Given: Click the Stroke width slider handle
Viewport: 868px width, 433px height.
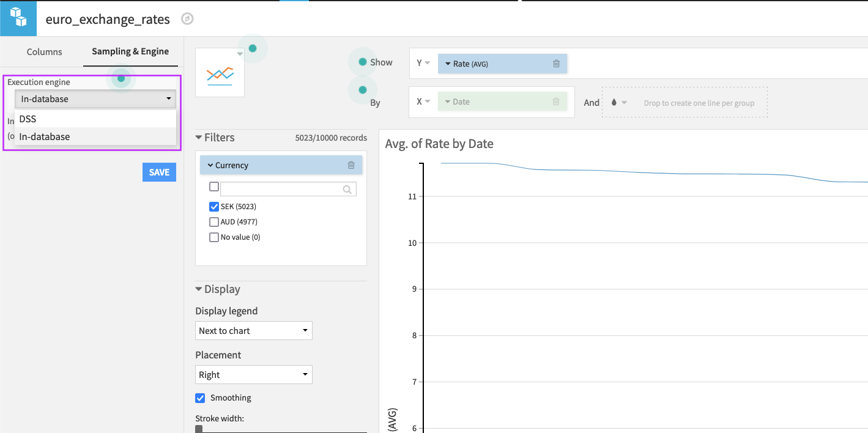Looking at the screenshot, I should [199, 429].
